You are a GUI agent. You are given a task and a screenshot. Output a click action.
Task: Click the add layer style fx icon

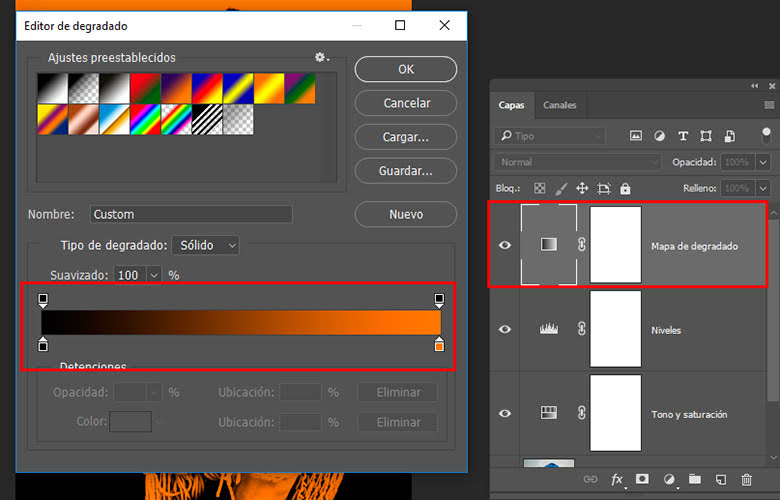coord(617,480)
